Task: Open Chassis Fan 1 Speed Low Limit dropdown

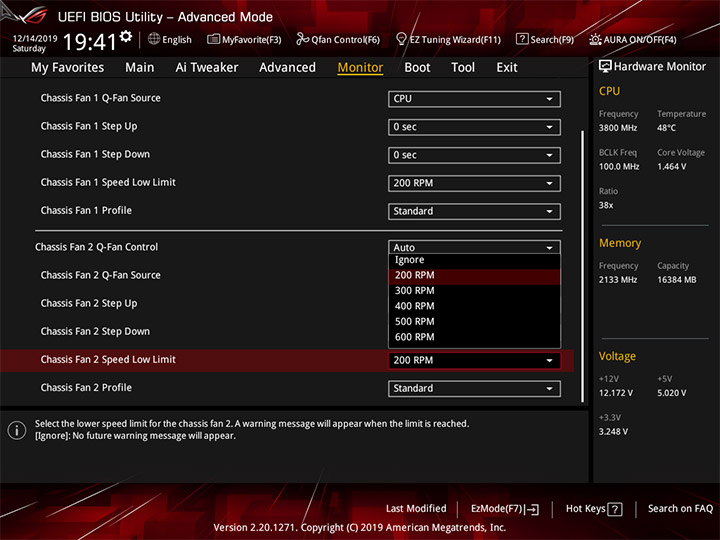Action: coord(474,183)
